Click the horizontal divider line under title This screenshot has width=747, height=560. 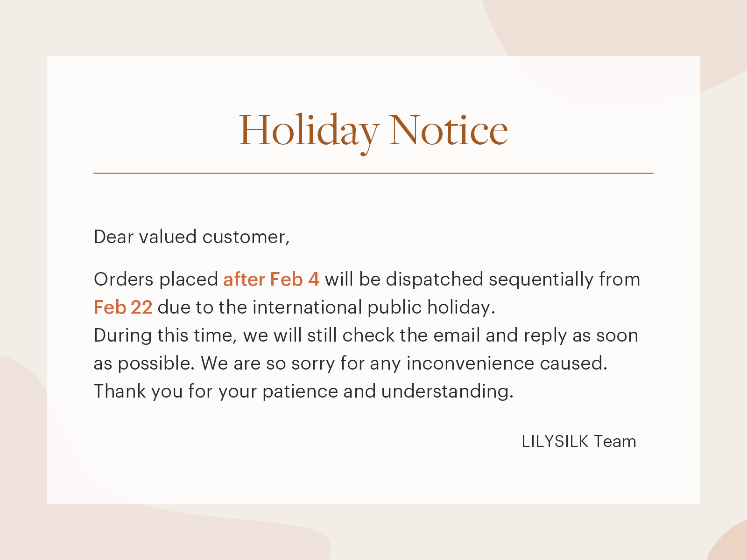[373, 173]
